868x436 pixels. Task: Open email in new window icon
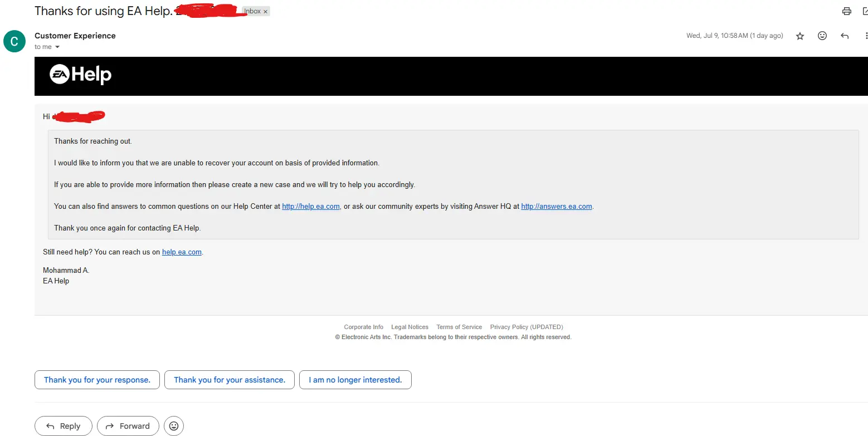(865, 11)
